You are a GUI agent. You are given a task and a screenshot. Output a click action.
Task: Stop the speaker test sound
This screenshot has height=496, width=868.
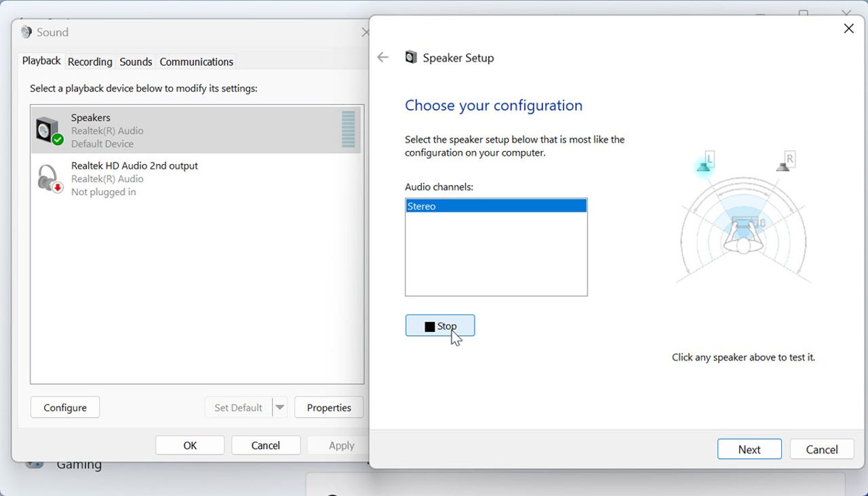click(x=439, y=325)
